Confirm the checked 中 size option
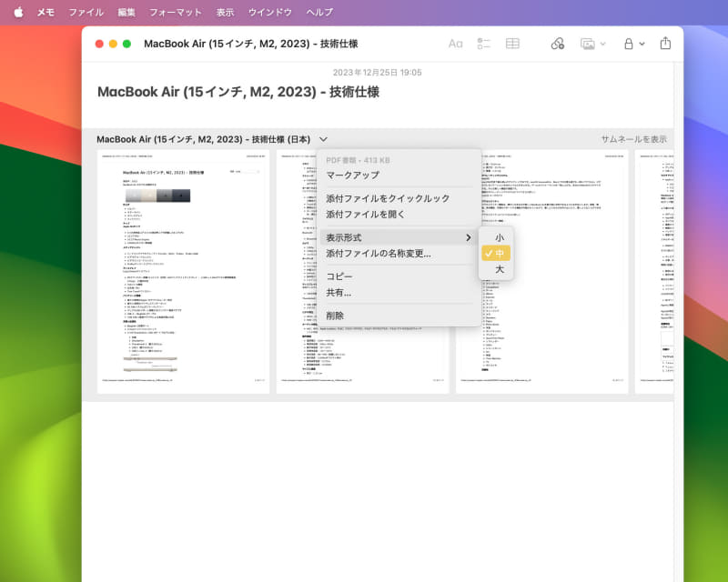The height and width of the screenshot is (582, 728). (497, 255)
